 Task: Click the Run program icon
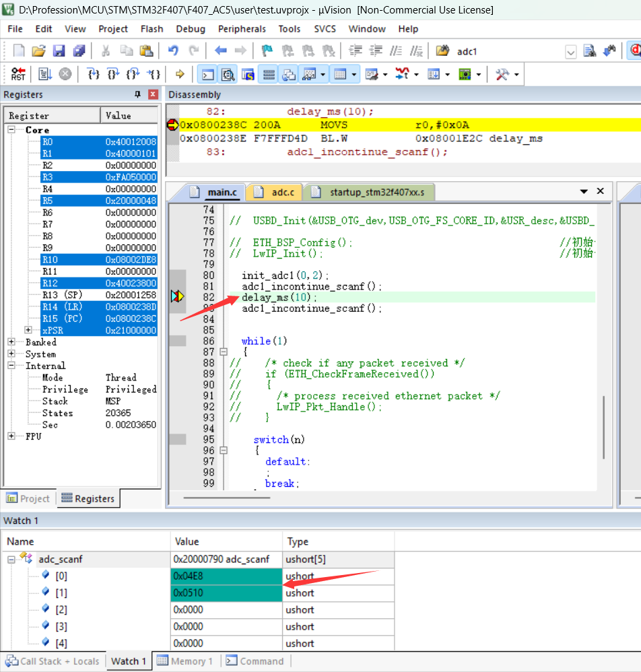[44, 74]
